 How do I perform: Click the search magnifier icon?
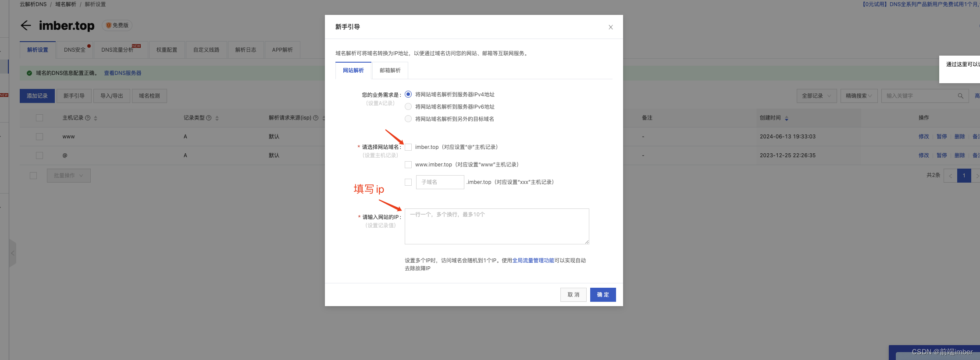point(960,96)
